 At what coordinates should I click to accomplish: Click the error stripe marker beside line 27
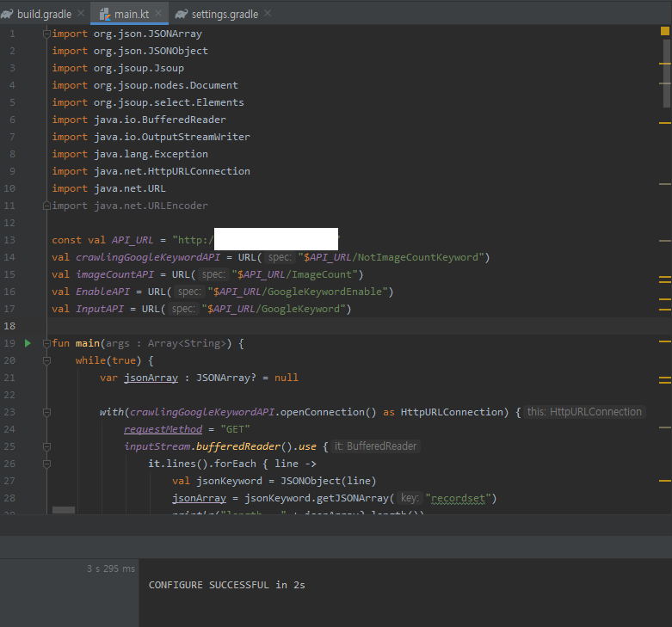coord(665,481)
